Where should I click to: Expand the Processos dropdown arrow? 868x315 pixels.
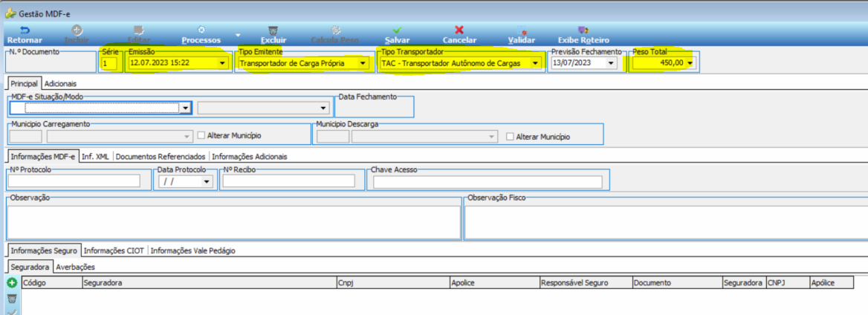point(238,36)
